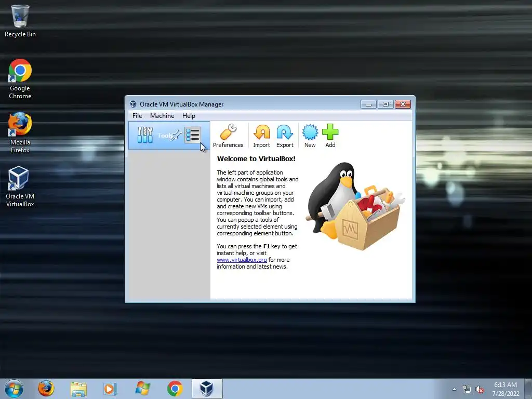Viewport: 532px width, 399px height.
Task: Select the Tools item in left pane
Action: tap(169, 136)
